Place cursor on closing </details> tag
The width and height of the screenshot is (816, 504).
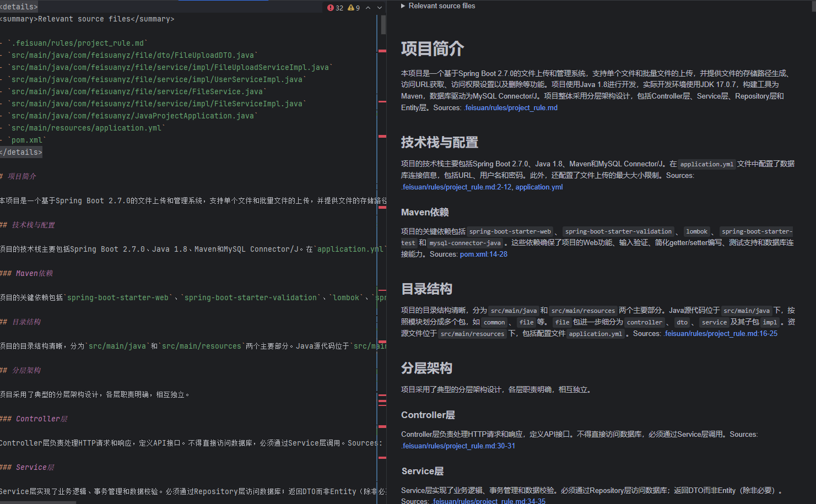coord(21,153)
